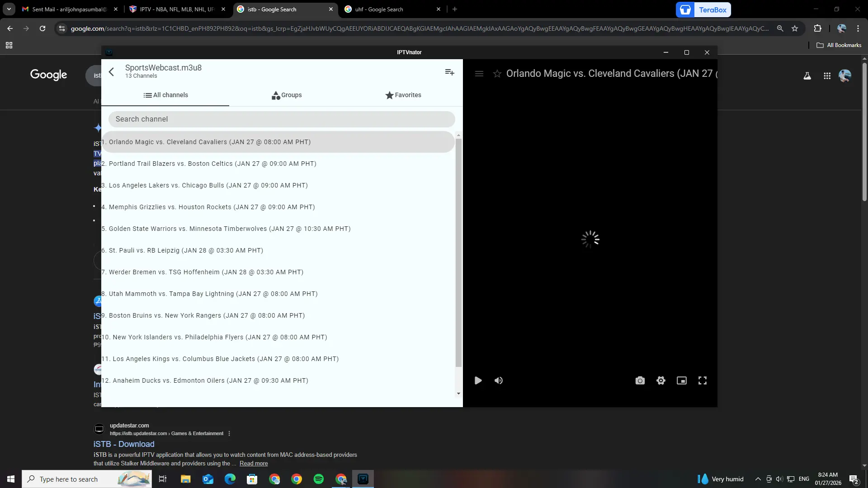Show hidden system tray icons

[x=758, y=479]
